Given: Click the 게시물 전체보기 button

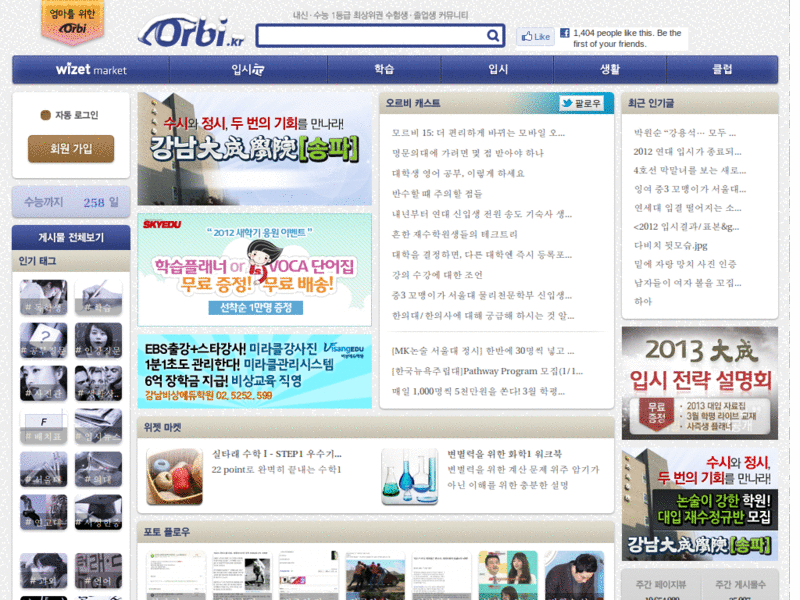Looking at the screenshot, I should point(71,237).
